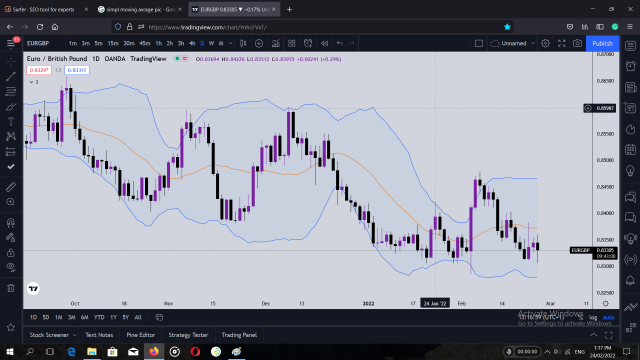This screenshot has width=640, height=360.
Task: Take a chart snapshot with camera
Action: 577,43
